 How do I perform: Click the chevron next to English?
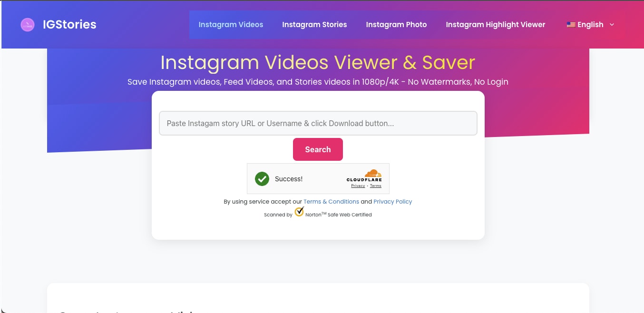tap(612, 25)
